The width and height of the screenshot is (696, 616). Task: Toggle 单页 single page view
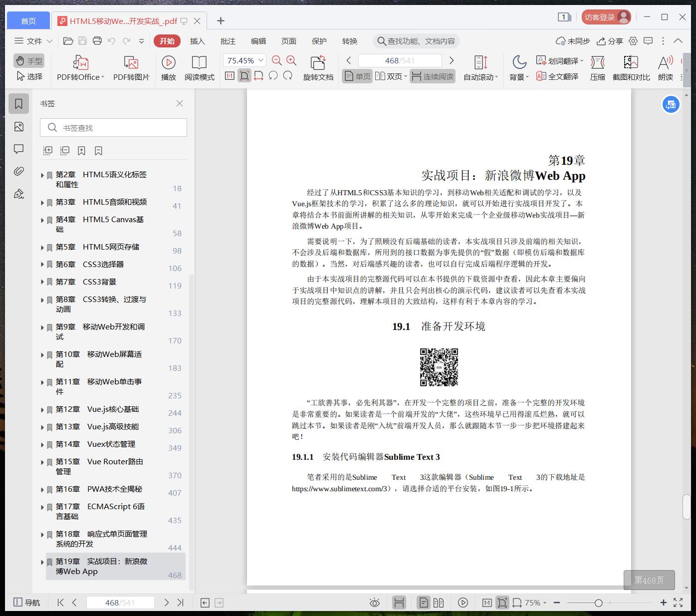357,76
